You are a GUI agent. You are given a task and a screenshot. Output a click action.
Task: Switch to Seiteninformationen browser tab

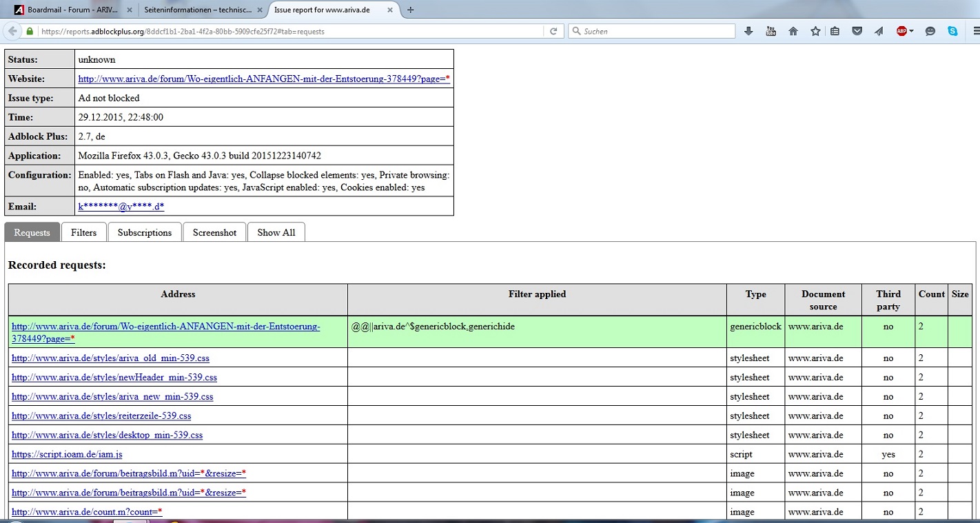tap(203, 10)
